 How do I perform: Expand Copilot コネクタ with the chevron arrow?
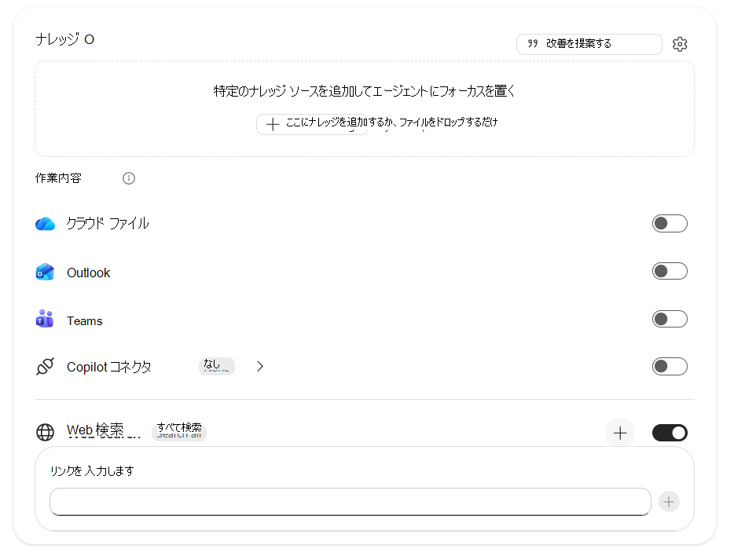click(260, 366)
